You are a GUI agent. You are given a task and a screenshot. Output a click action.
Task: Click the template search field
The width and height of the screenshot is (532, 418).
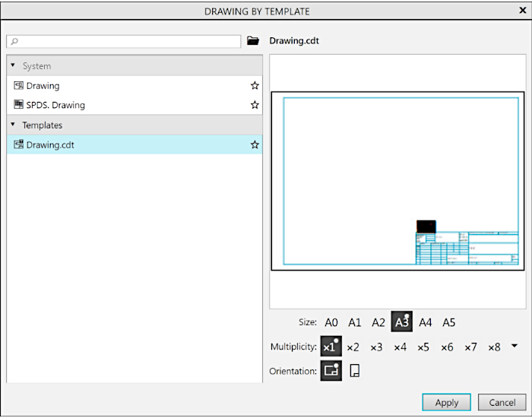click(x=125, y=42)
